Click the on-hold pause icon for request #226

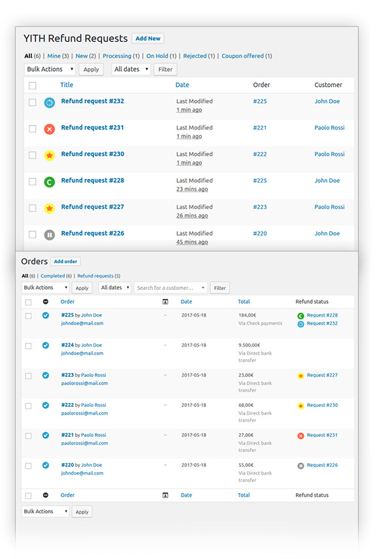click(49, 234)
